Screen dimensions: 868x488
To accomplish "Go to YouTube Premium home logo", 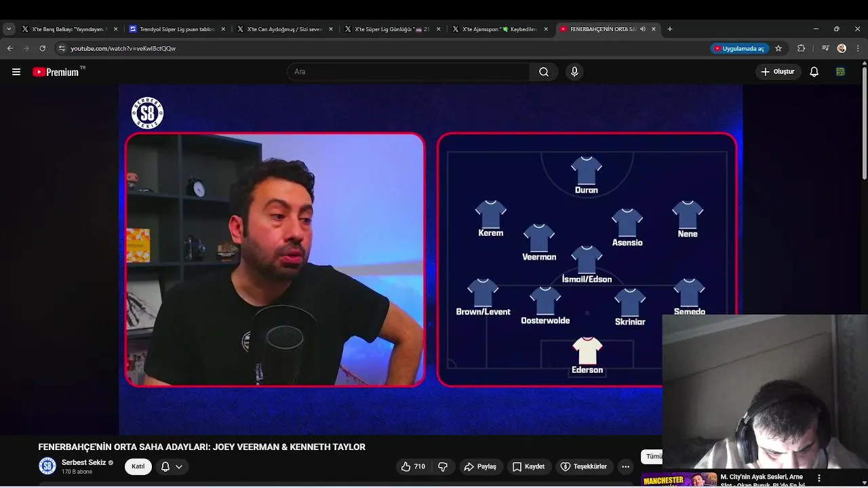I will pyautogui.click(x=57, y=72).
